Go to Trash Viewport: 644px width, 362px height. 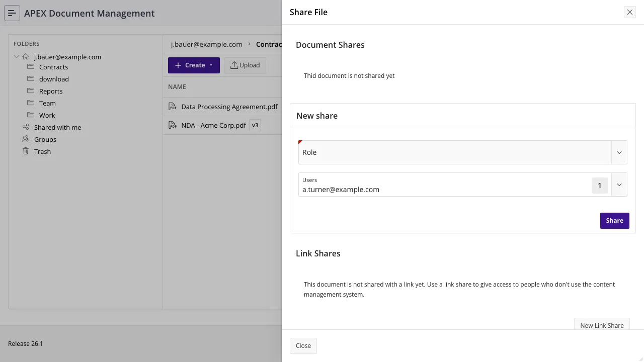coord(42,151)
